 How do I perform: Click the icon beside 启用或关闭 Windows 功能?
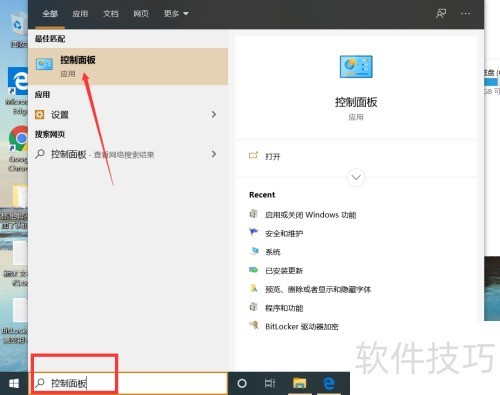254,214
